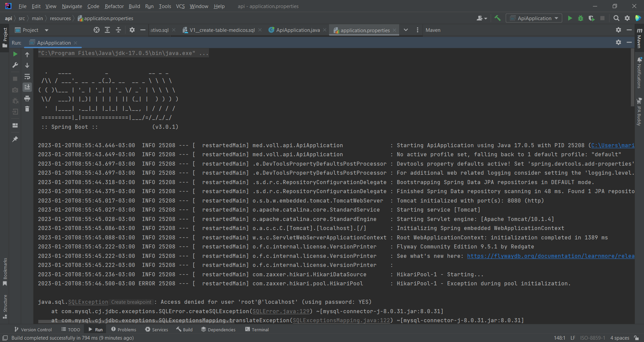Viewport: 644px width, 342px height.
Task: Toggle scroll to end of console
Action: click(x=27, y=87)
